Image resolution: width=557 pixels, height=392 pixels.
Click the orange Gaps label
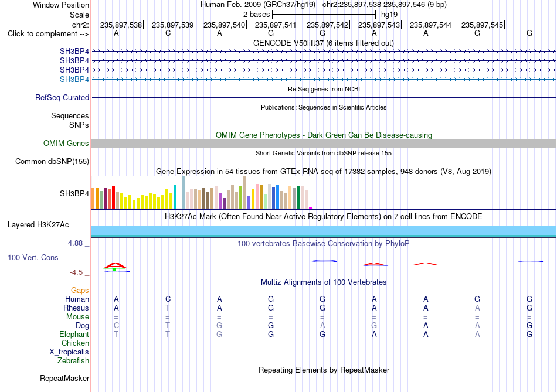coord(80,291)
